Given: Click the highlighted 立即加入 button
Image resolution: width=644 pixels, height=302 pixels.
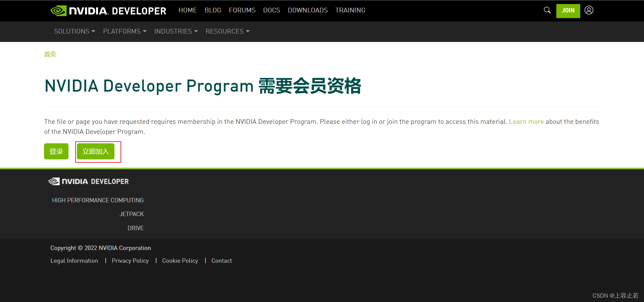Looking at the screenshot, I should [x=96, y=151].
